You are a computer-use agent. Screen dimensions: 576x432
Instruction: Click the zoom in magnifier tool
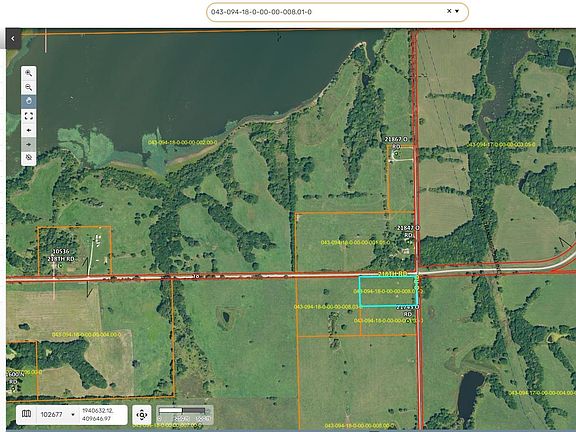pyautogui.click(x=29, y=73)
